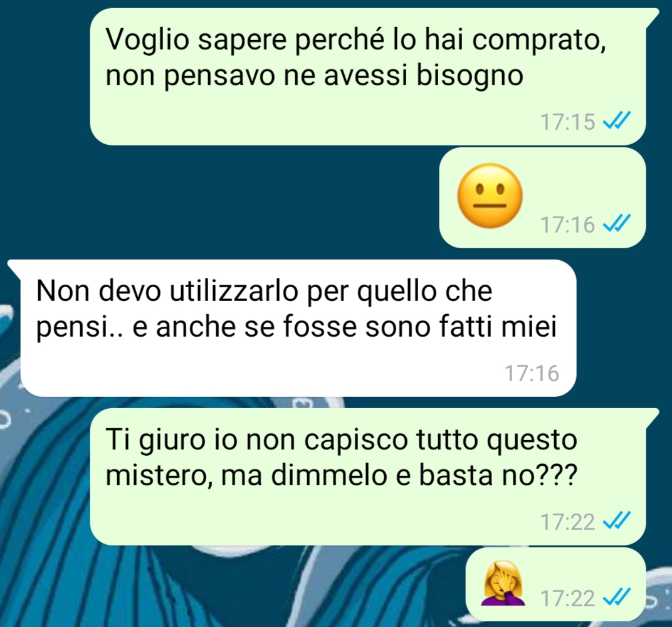This screenshot has width=672, height=627.
Task: Click the 17:22 timestamp under 'basta no???'
Action: point(567,522)
